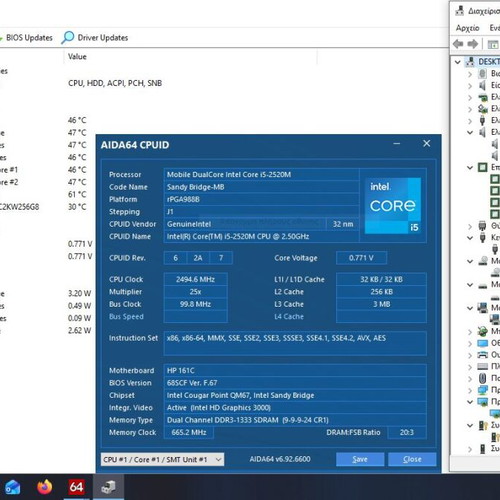Click the Platform value rPGA988B
This screenshot has width=500, height=500.
(261, 199)
